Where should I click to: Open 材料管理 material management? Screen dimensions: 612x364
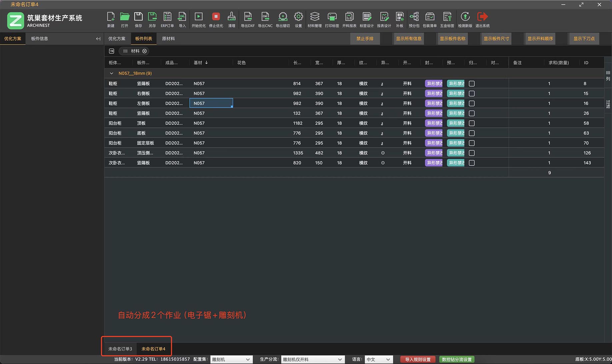pos(314,17)
